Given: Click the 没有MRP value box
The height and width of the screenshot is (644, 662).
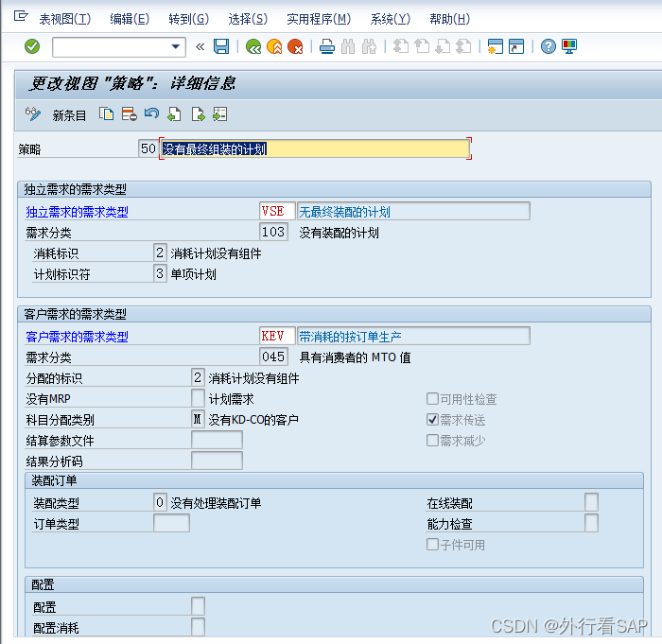Looking at the screenshot, I should tap(198, 398).
